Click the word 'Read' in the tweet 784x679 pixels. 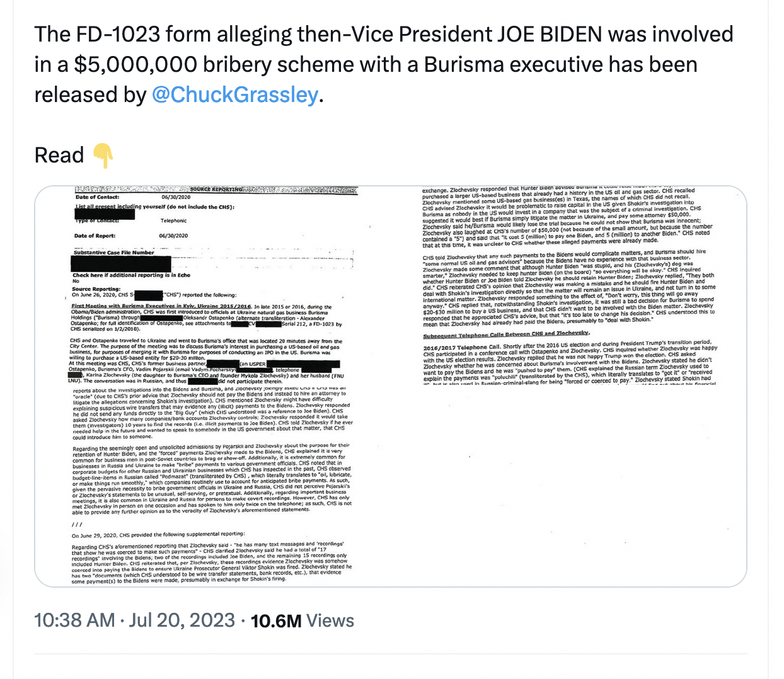click(x=59, y=156)
